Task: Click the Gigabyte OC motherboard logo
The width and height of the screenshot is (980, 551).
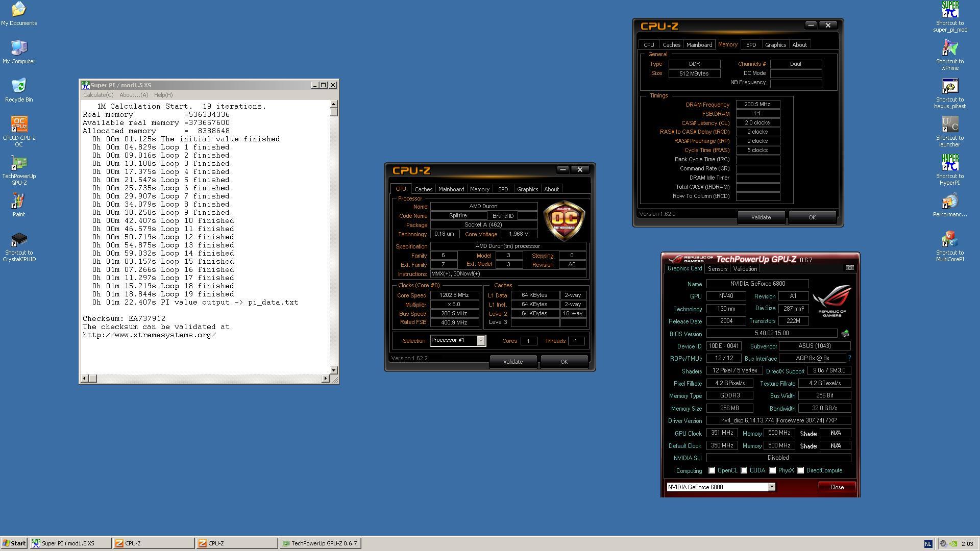Action: 564,221
